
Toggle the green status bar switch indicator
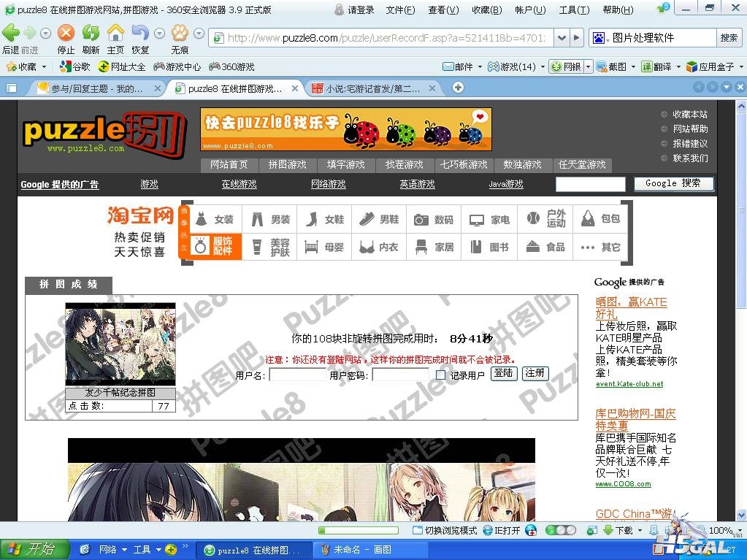560,530
